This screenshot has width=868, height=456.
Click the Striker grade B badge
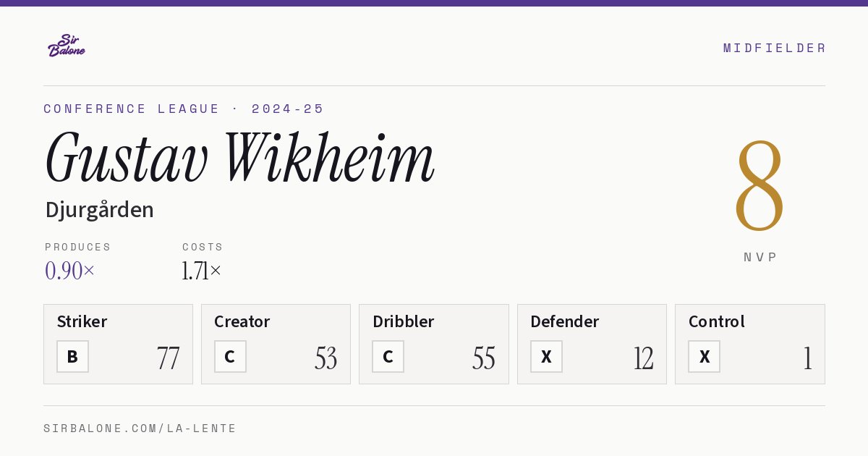point(72,356)
